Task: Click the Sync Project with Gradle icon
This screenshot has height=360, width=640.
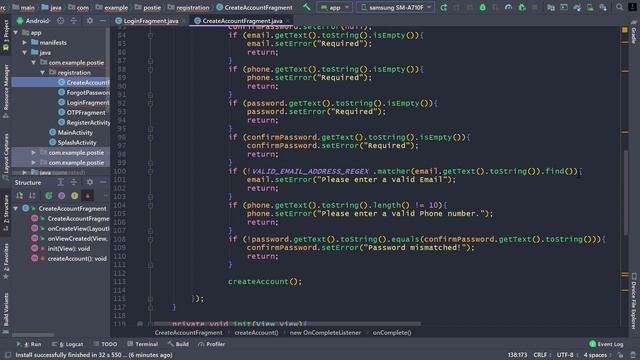Action: tap(577, 7)
